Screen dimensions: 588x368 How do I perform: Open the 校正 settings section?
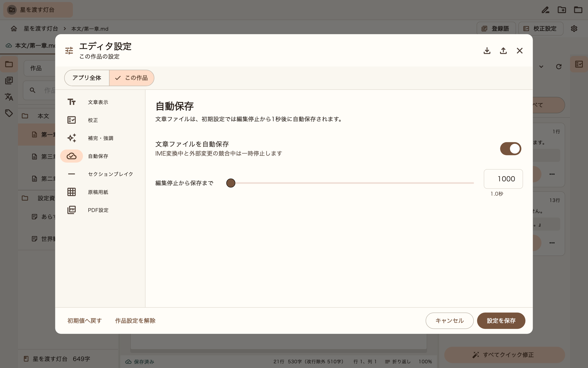click(x=100, y=120)
